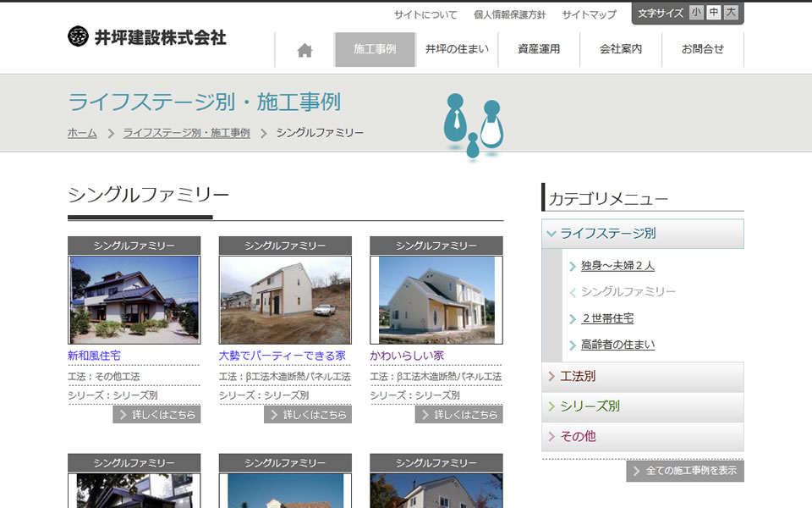Expand the シリーズ別 category section
Image resolution: width=812 pixels, height=508 pixels.
click(x=643, y=406)
